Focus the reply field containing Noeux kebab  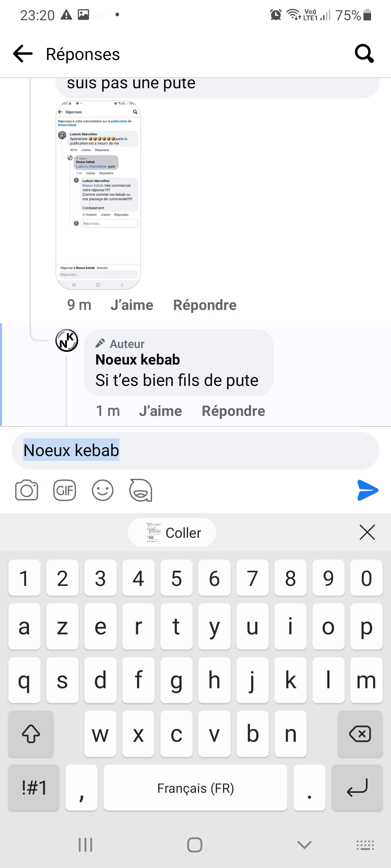point(195,451)
